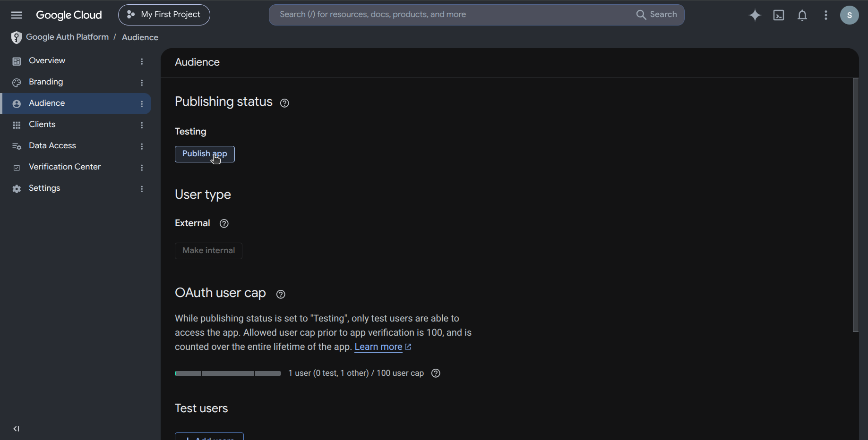The height and width of the screenshot is (440, 868).
Task: Open the account avatar menu
Action: pyautogui.click(x=850, y=15)
